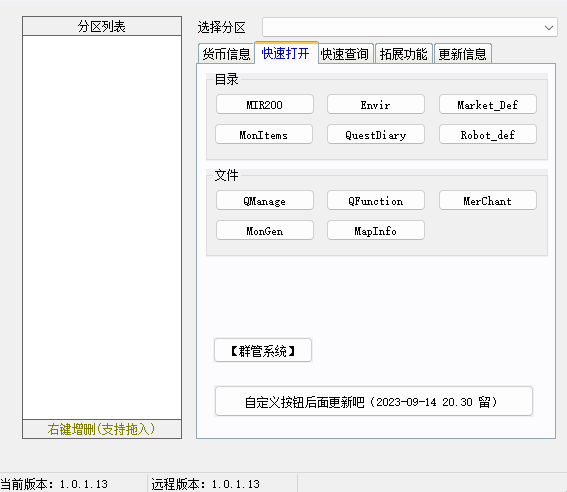This screenshot has height=492, width=567.
Task: Open the 选择分区 dropdown list
Action: coord(410,27)
